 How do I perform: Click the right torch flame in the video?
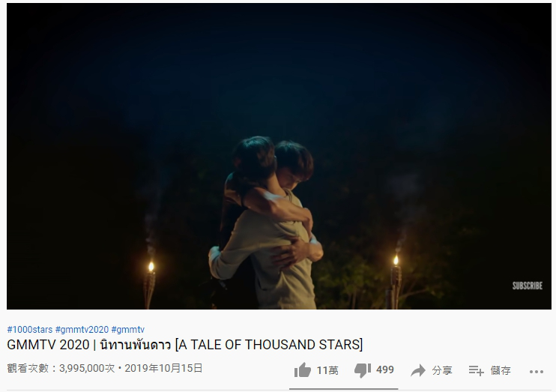tap(396, 260)
